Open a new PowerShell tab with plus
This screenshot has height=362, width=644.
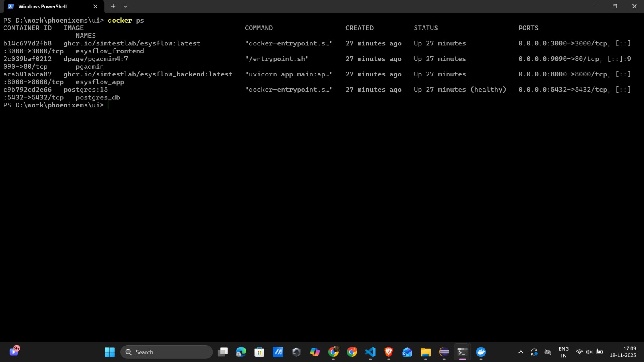click(x=113, y=6)
